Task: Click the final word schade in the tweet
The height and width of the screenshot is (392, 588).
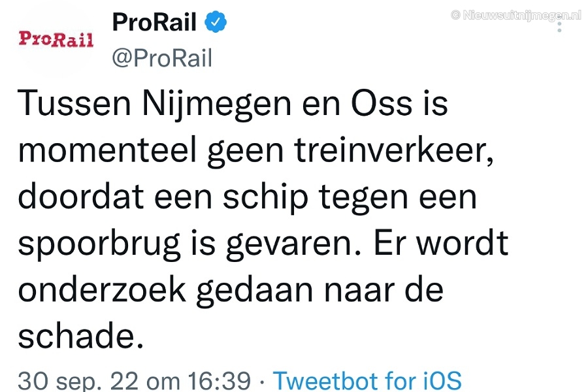Action: coord(80,335)
